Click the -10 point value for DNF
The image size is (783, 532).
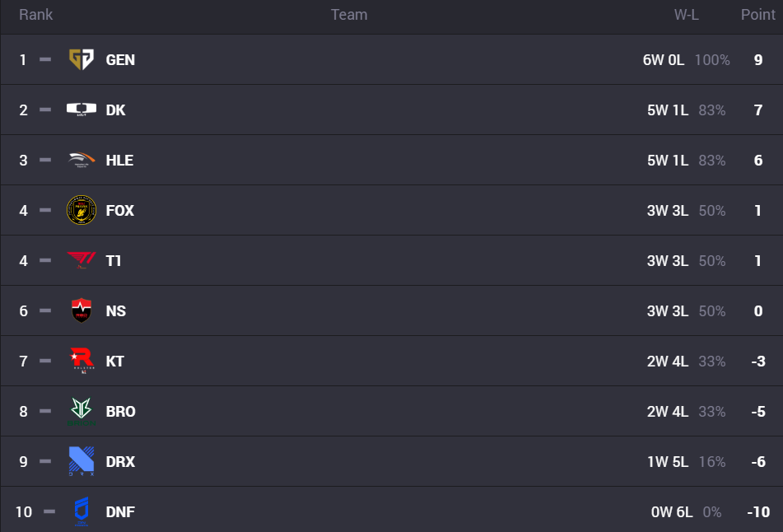point(759,512)
